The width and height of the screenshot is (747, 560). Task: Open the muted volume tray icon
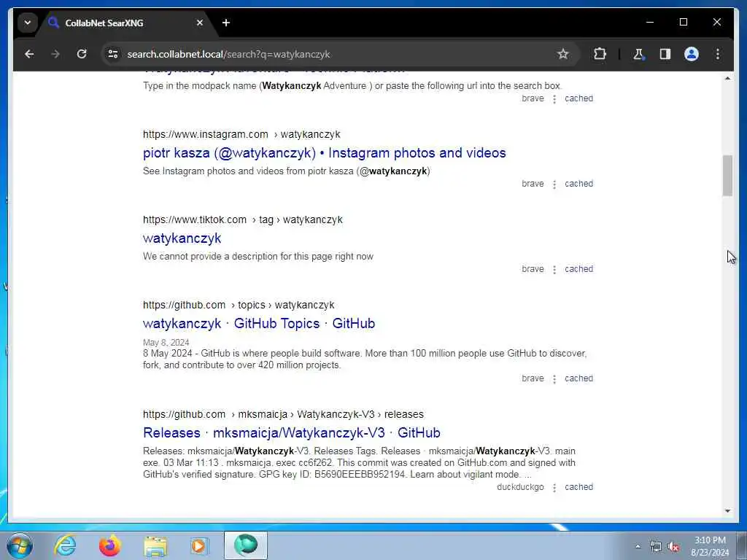(x=673, y=546)
